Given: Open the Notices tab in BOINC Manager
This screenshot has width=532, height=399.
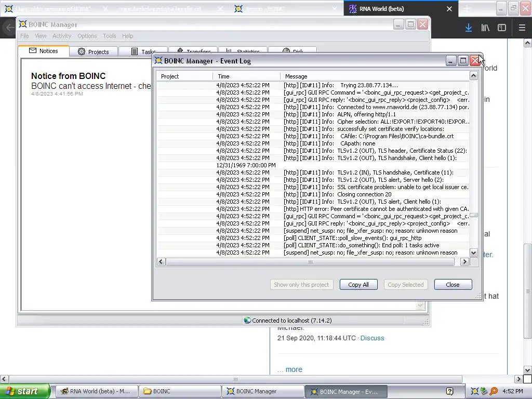Looking at the screenshot, I should coord(44,51).
